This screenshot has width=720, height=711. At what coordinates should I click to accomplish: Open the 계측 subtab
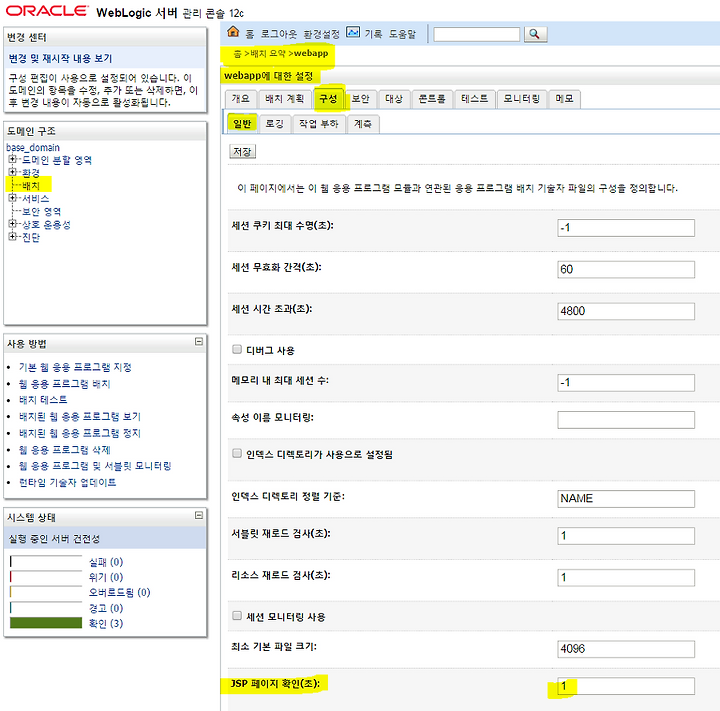(363, 124)
